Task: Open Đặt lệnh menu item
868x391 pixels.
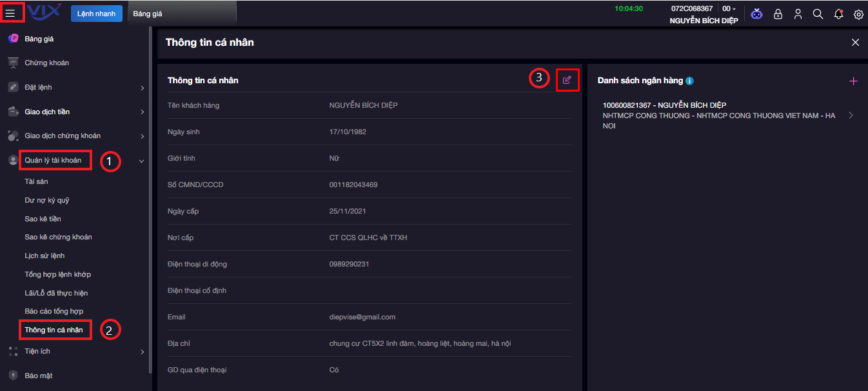Action: point(38,87)
